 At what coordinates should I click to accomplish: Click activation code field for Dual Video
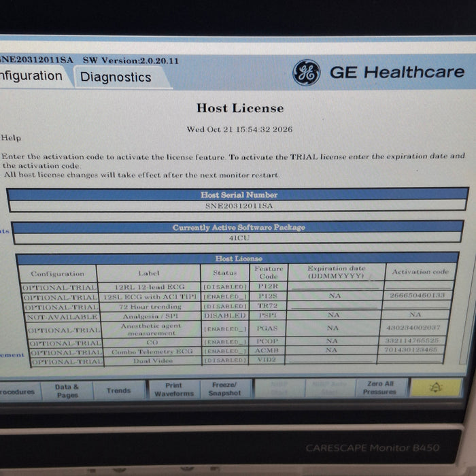coord(410,358)
